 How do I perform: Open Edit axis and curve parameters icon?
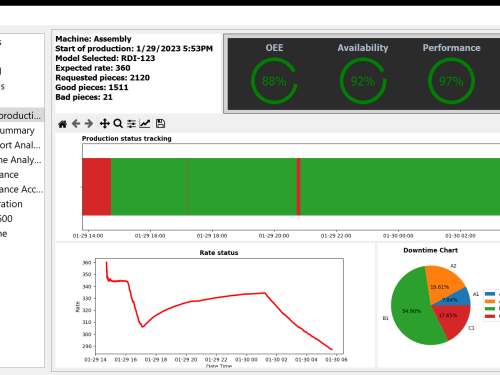(x=145, y=124)
